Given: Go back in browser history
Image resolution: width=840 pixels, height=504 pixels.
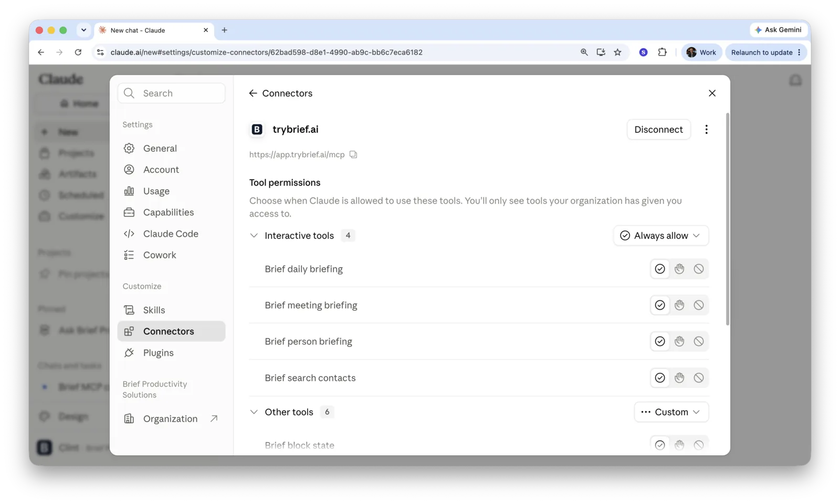Looking at the screenshot, I should point(41,52).
